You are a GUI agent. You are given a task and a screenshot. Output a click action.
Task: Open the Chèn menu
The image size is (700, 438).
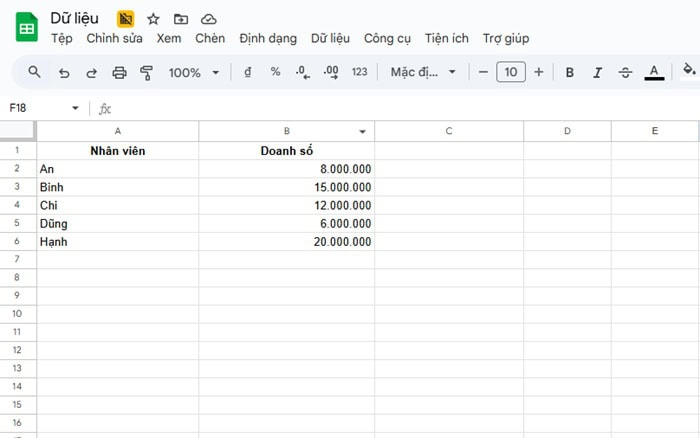point(210,38)
